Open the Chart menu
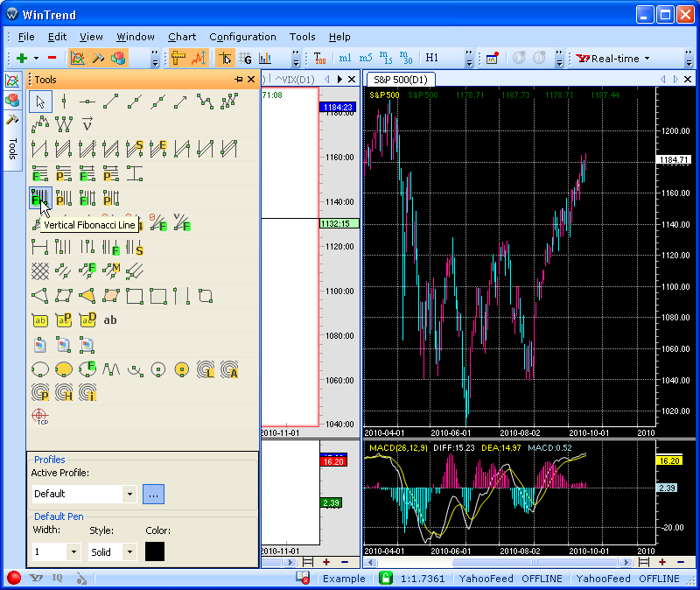 coord(182,37)
